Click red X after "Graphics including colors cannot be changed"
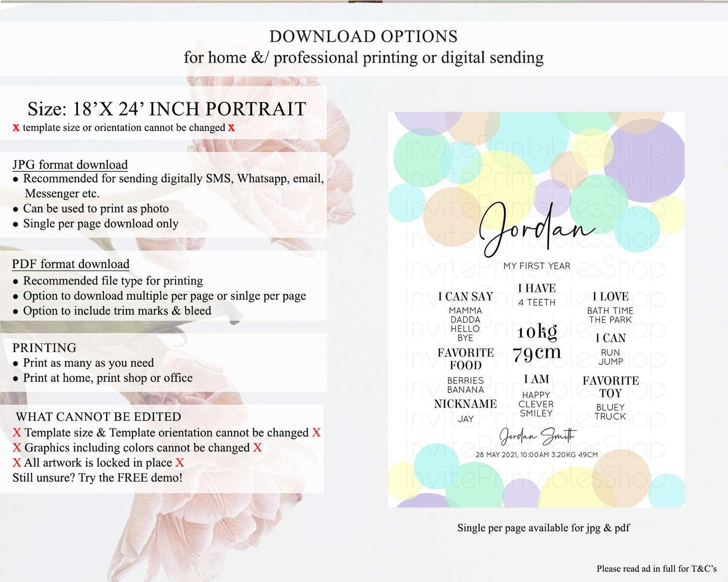728x582 pixels. [257, 448]
